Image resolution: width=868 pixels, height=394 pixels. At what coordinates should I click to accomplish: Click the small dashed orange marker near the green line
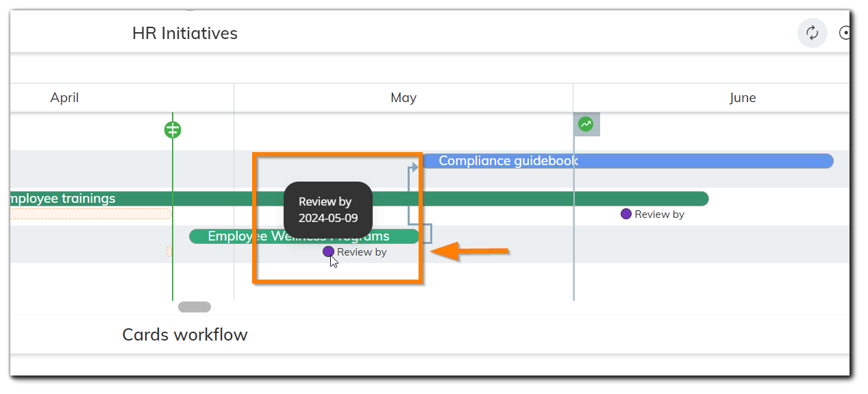pyautogui.click(x=169, y=251)
